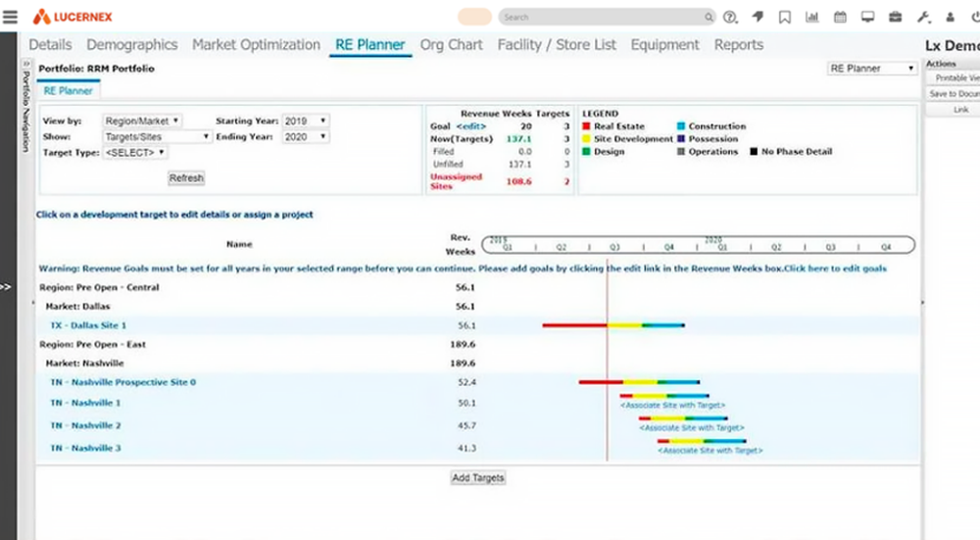Click the Real Estate red legend swatch

click(586, 126)
